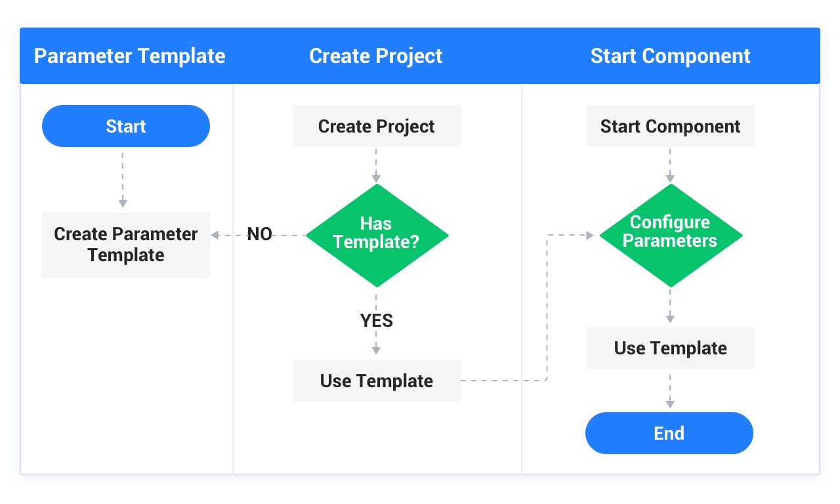The height and width of the screenshot is (504, 840).
Task: Select the green Configure Parameters diamond
Action: [x=670, y=235]
